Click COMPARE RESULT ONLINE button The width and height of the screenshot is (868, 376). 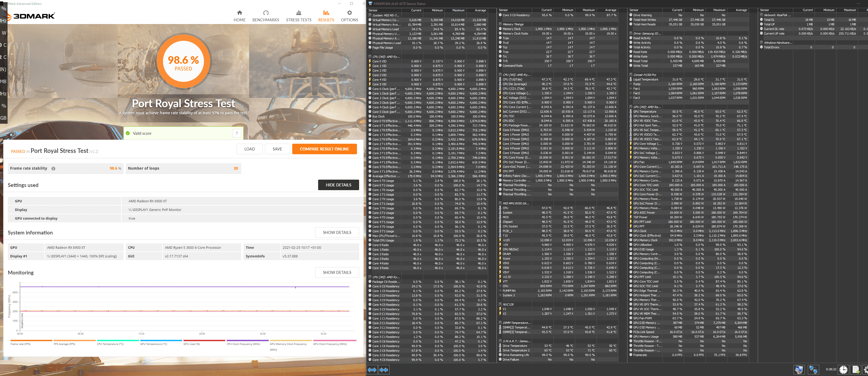pos(324,149)
